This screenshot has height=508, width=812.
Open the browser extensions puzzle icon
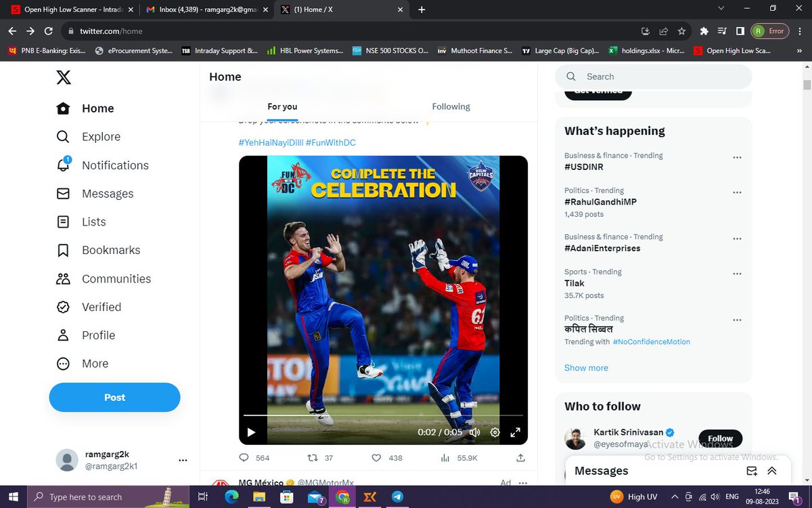point(704,31)
